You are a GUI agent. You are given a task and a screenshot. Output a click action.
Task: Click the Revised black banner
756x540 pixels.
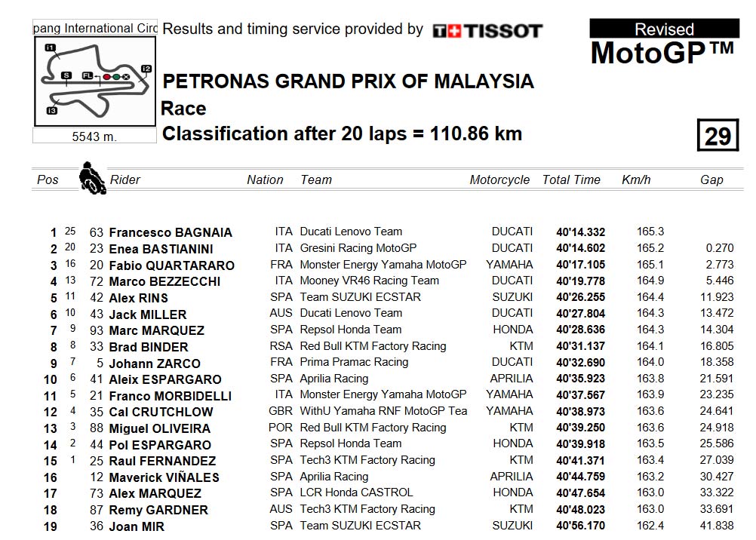click(x=664, y=29)
